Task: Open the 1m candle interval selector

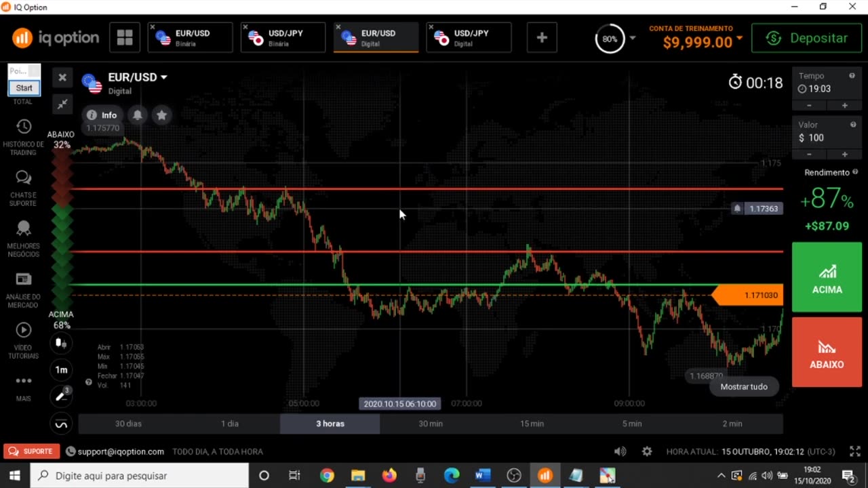Action: [x=61, y=369]
